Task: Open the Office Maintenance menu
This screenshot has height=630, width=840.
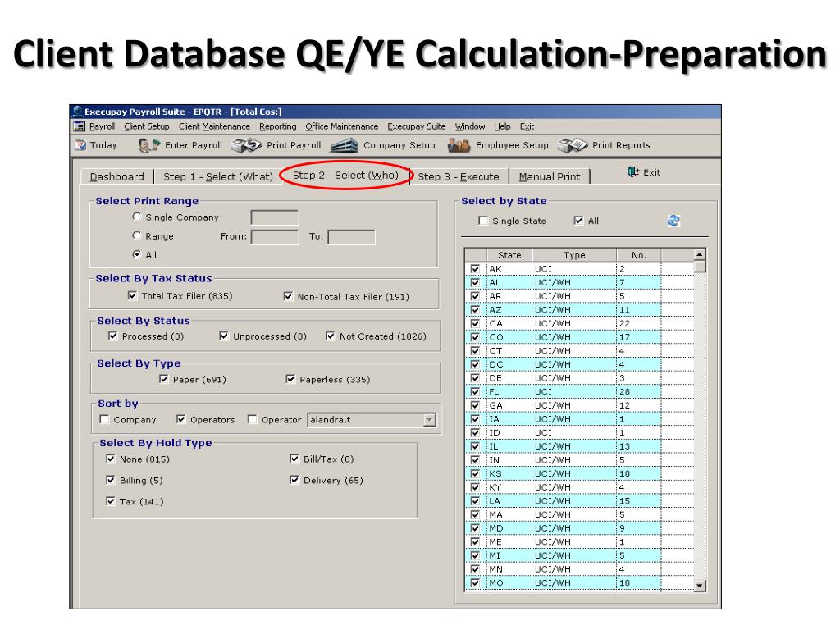Action: point(342,126)
